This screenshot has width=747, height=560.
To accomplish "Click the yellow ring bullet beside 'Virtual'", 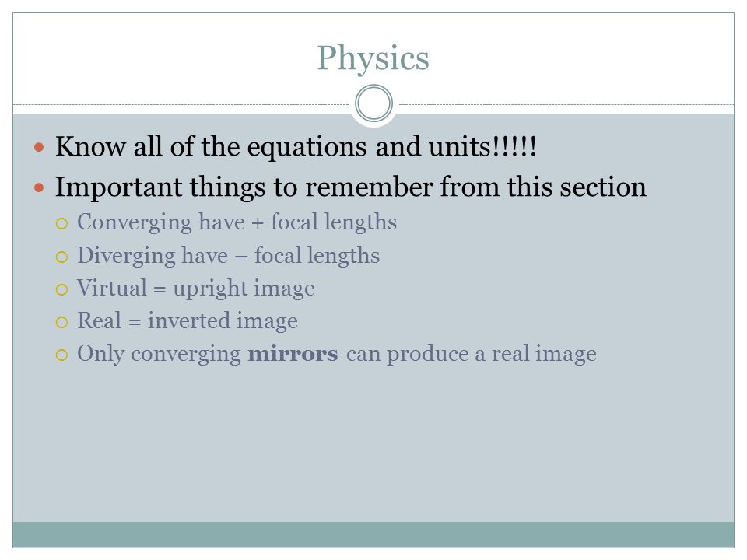I will click(62, 289).
